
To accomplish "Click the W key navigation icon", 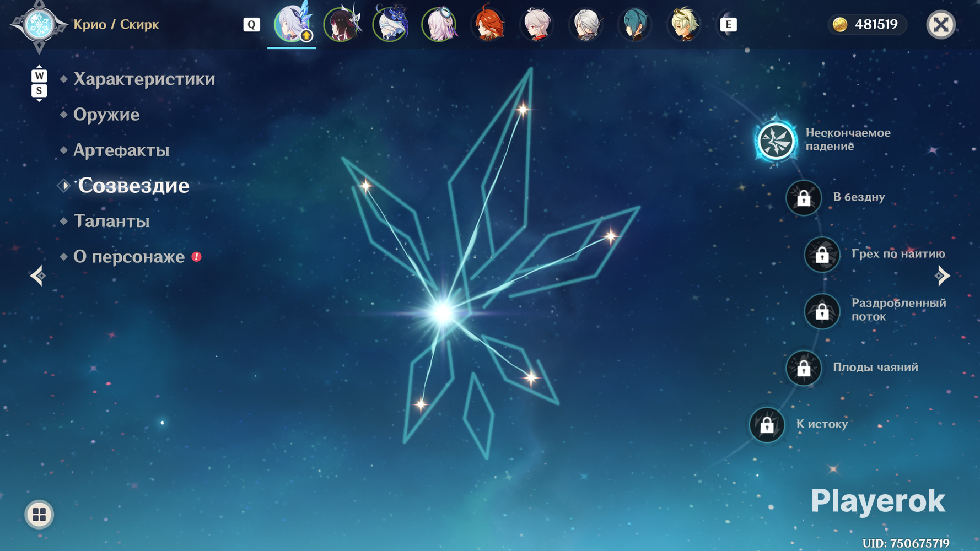I will [39, 75].
